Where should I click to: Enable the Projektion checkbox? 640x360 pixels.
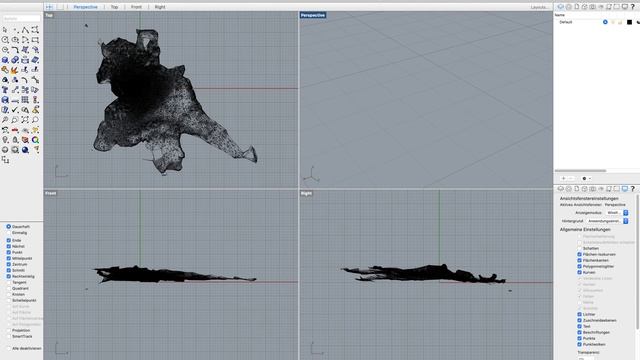[9, 330]
